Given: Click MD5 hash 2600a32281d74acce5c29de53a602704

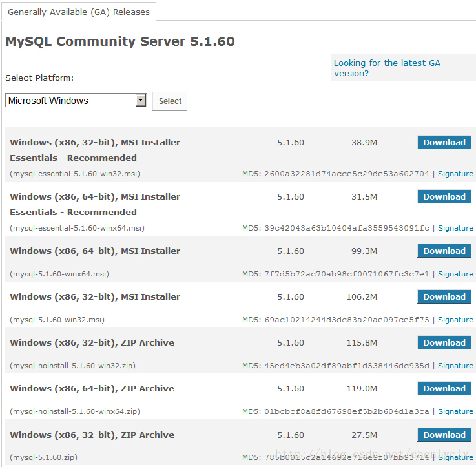Looking at the screenshot, I should [x=347, y=174].
